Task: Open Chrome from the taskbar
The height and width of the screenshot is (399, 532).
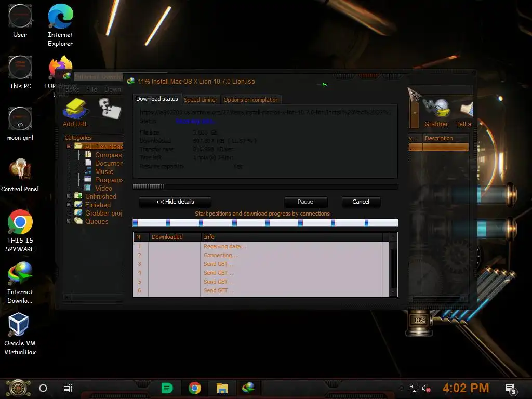Action: coord(195,388)
